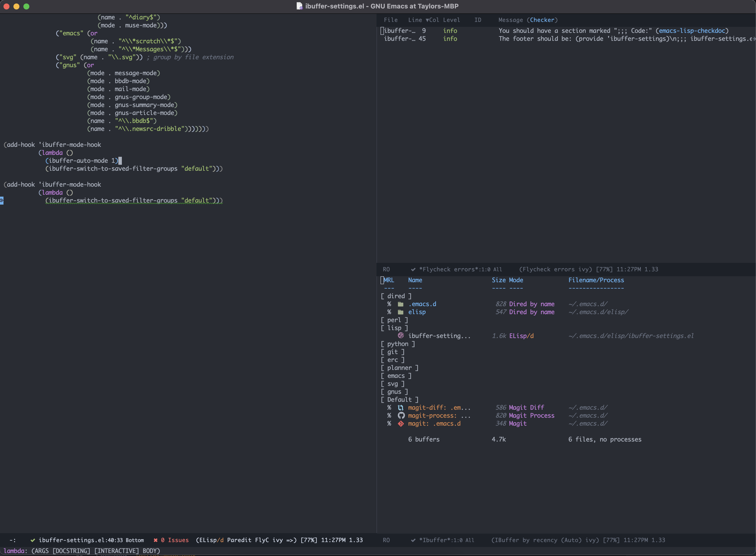Open the magit-diff: .em... buffer

coord(439,408)
